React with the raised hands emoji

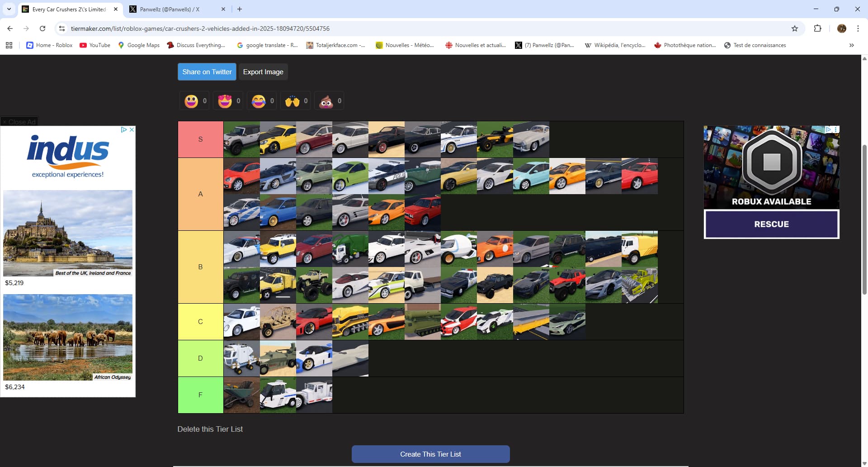coord(292,101)
